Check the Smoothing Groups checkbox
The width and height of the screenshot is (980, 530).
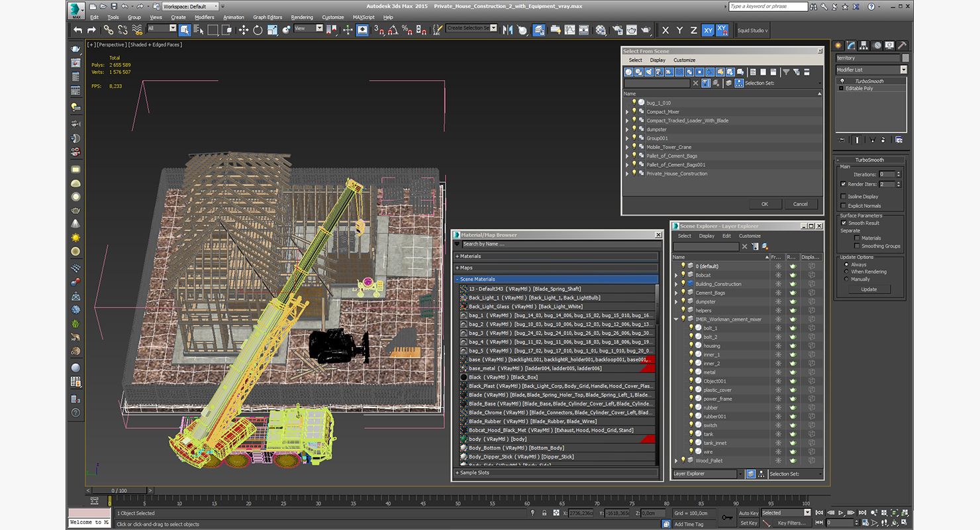(x=857, y=246)
